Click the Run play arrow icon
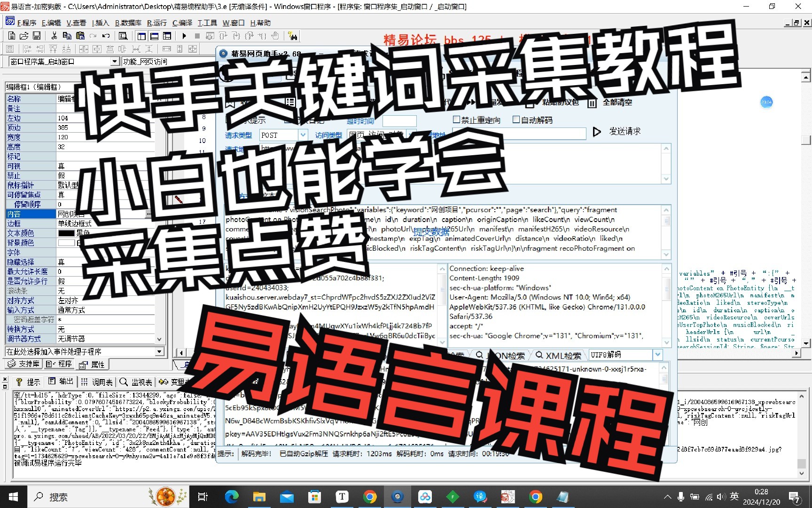Screen dimensions: 812x508 [184, 36]
